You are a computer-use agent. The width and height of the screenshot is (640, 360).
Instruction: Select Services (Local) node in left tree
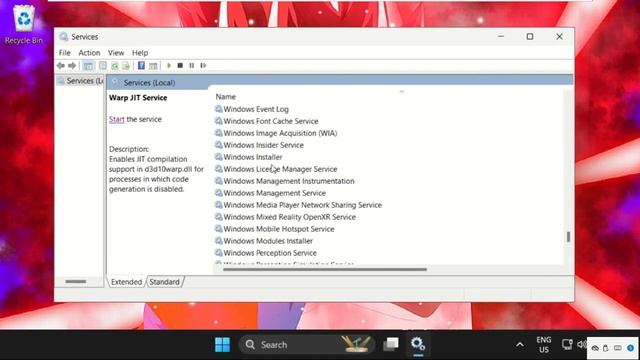(81, 81)
